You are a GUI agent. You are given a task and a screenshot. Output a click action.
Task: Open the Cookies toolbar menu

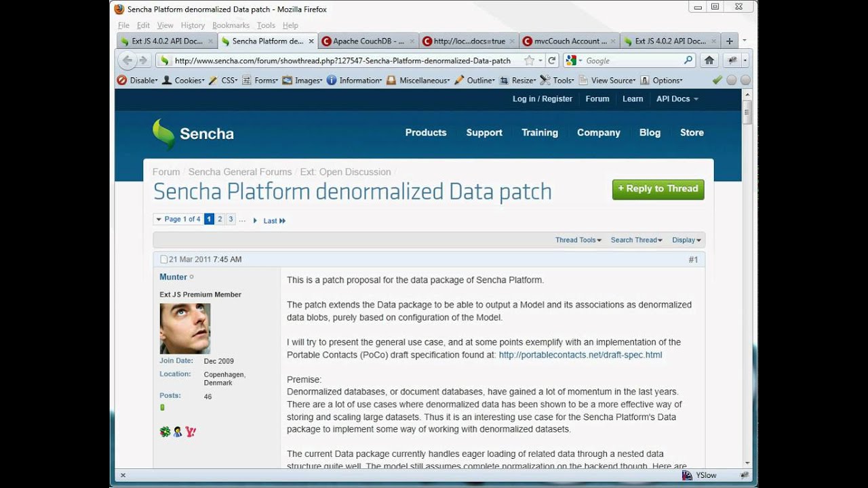click(183, 80)
